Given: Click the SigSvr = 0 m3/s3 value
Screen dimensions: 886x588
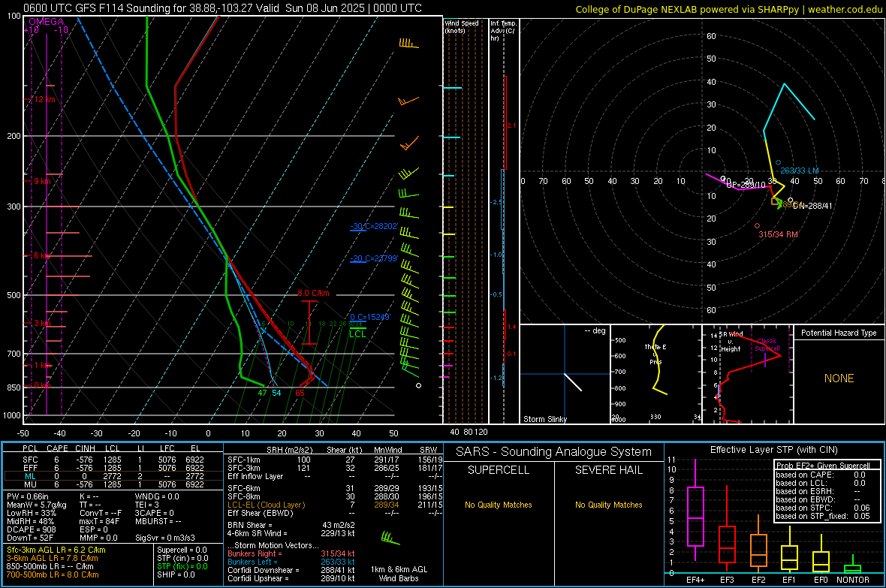Looking at the screenshot, I should (165, 538).
